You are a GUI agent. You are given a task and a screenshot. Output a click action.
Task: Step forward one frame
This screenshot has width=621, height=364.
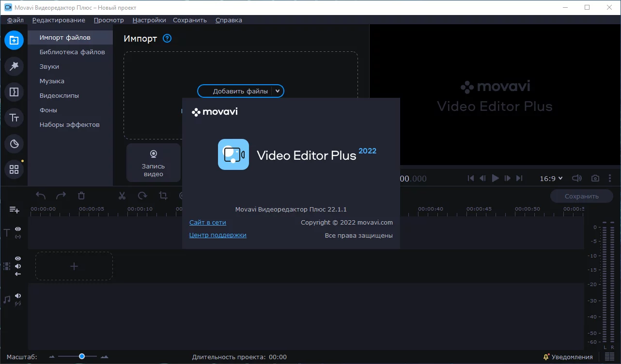click(x=507, y=178)
